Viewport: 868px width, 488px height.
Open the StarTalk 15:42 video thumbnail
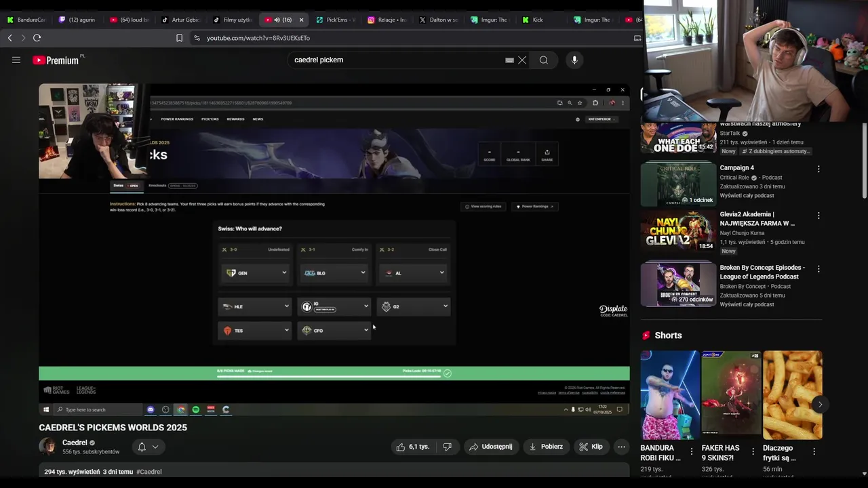pyautogui.click(x=678, y=138)
